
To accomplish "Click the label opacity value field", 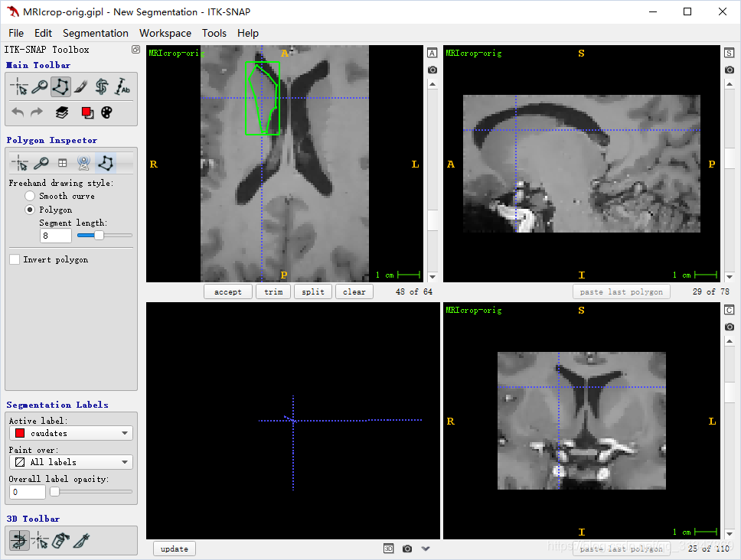I will tap(28, 492).
